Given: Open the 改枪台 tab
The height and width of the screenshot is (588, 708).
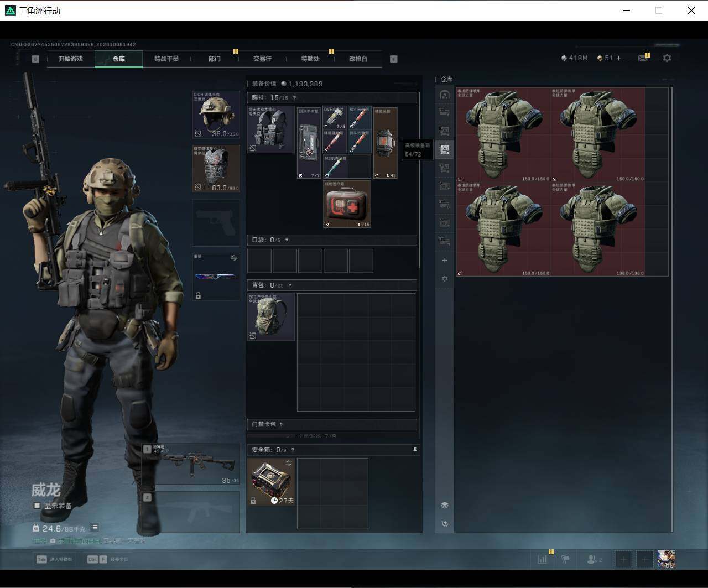Looking at the screenshot, I should (358, 59).
